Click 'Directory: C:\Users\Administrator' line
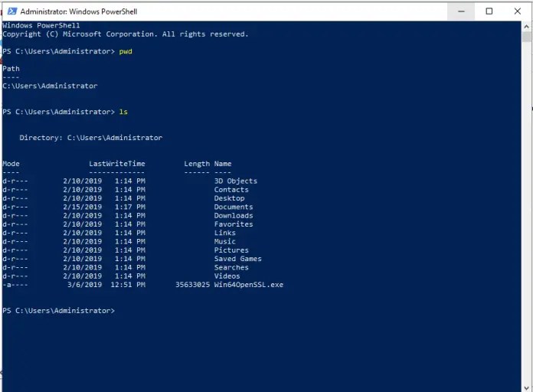Viewport: 533px width, 392px height. [91, 138]
